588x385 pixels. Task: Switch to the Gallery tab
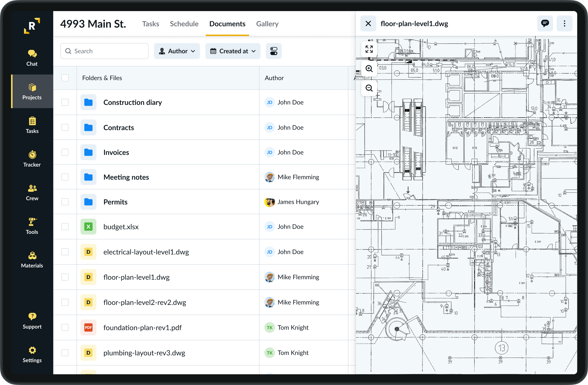(267, 24)
